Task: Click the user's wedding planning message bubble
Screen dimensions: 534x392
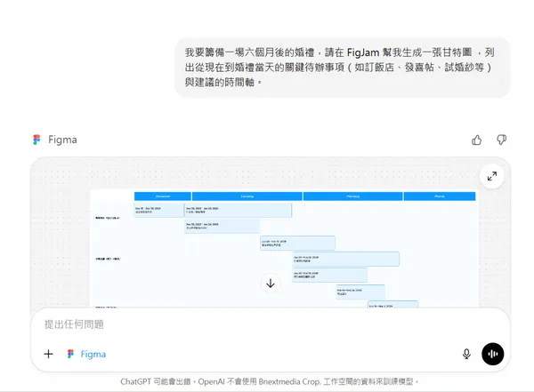Action: tap(341, 68)
